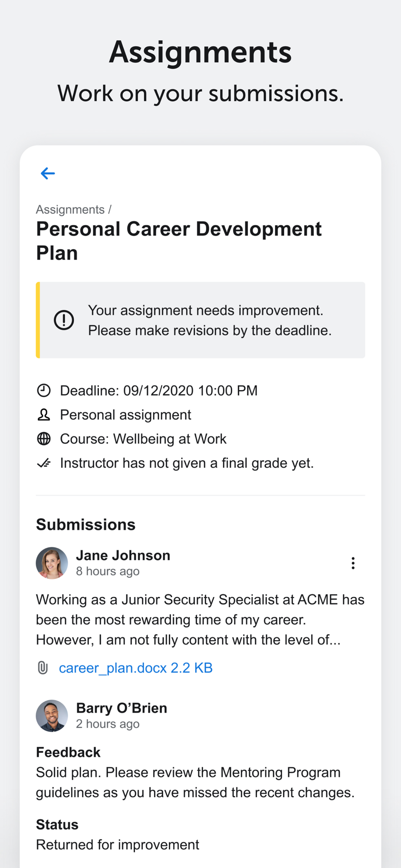Viewport: 401px width, 868px height.
Task: Click the paperclip attachment icon
Action: click(43, 667)
